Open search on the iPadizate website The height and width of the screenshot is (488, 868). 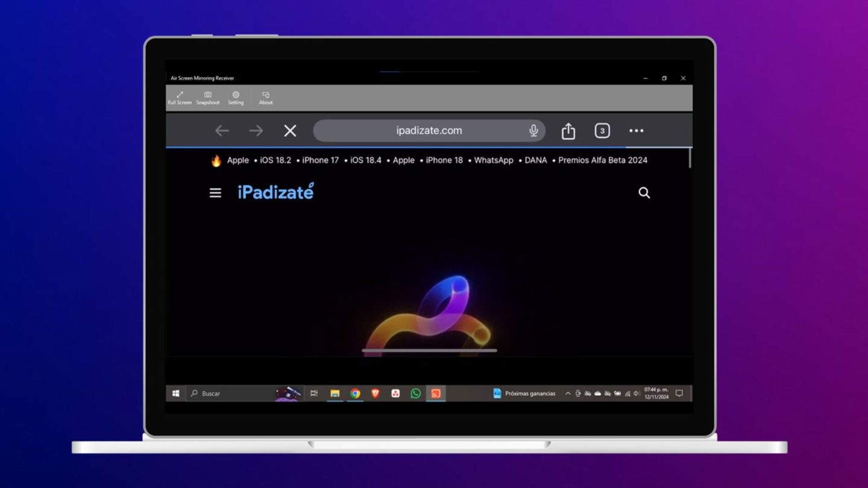pyautogui.click(x=644, y=193)
